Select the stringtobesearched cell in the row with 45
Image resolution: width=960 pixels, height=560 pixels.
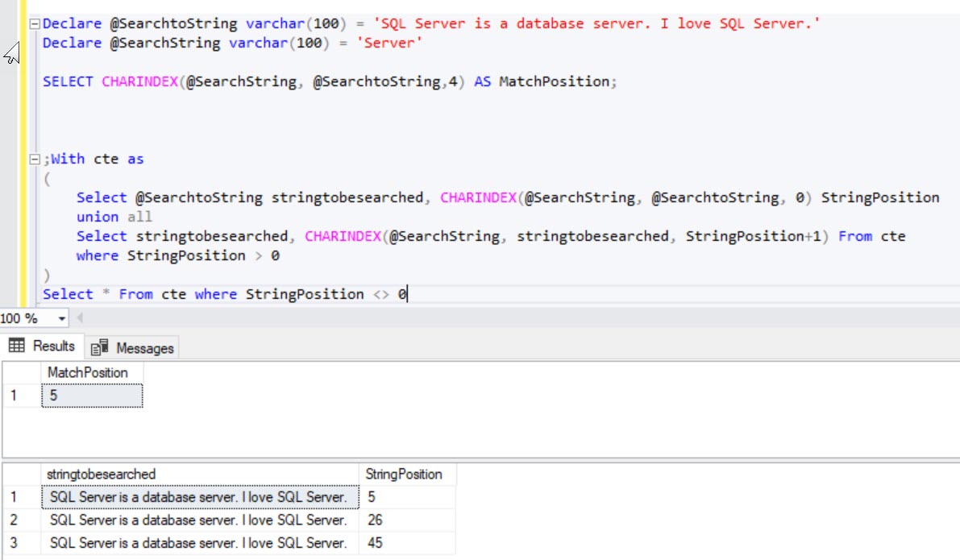200,543
